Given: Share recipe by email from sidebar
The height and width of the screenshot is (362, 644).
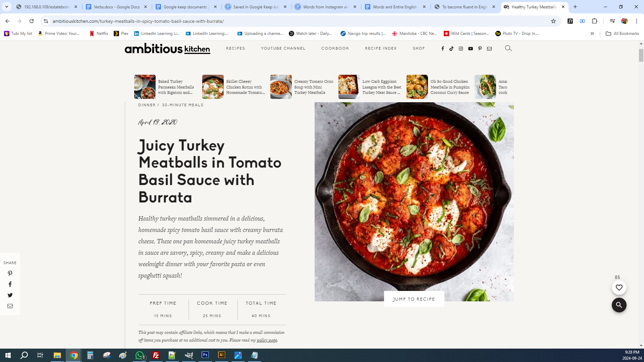Looking at the screenshot, I should pos(10,306).
